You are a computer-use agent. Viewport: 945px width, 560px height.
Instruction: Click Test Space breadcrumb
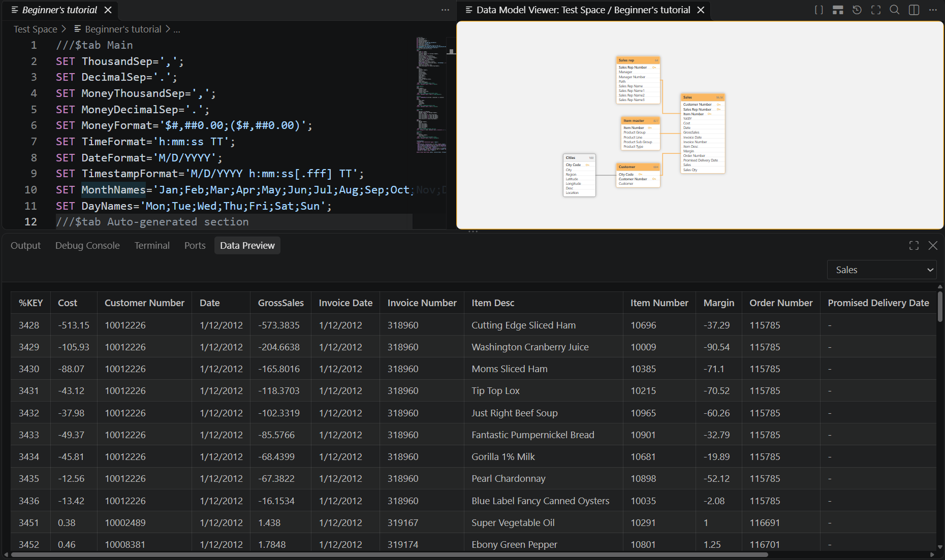click(x=35, y=29)
